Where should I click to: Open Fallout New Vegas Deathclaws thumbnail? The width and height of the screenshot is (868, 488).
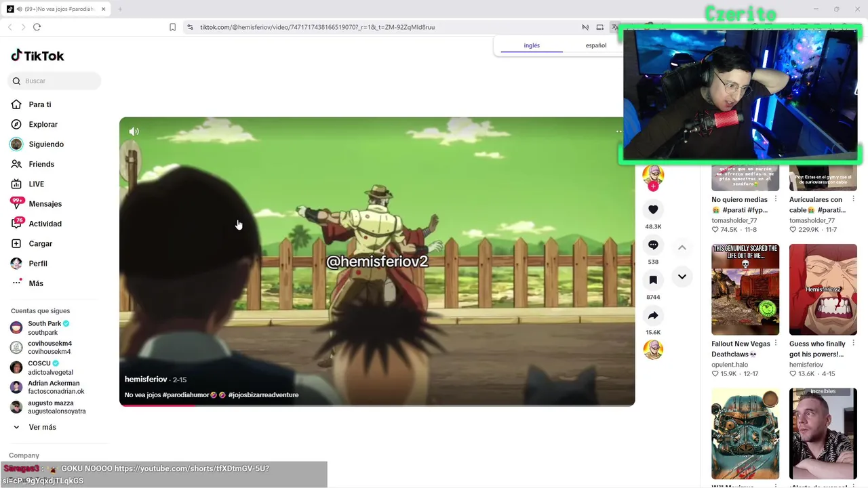coord(745,289)
